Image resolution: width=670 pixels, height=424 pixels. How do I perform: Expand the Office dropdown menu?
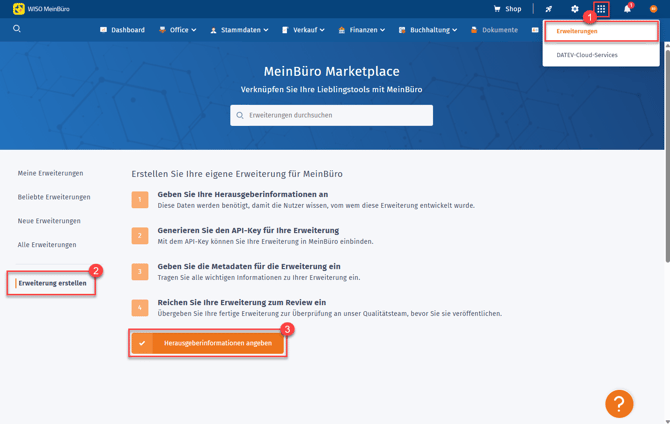point(178,30)
